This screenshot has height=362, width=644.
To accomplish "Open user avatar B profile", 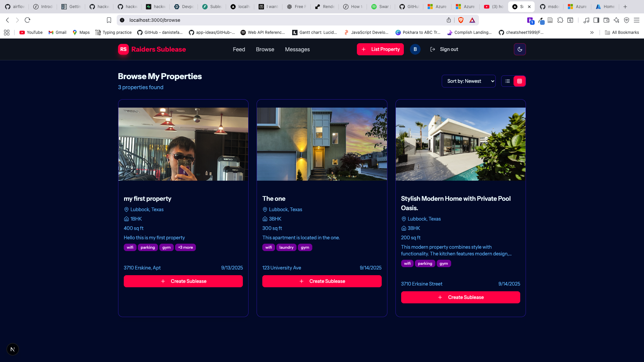I will (x=415, y=49).
